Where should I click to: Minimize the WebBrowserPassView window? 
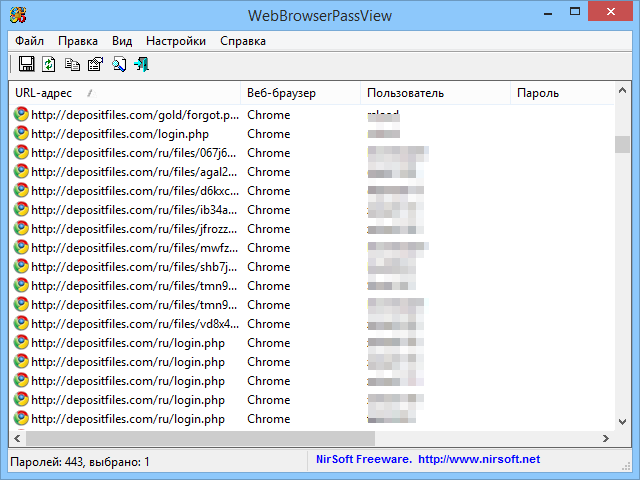point(548,13)
